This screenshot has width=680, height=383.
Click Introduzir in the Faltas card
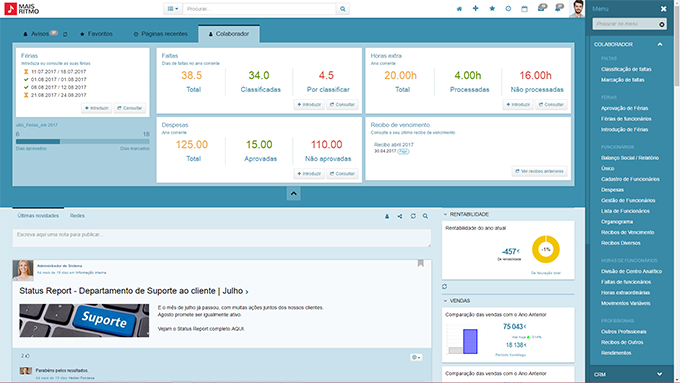pos(309,105)
